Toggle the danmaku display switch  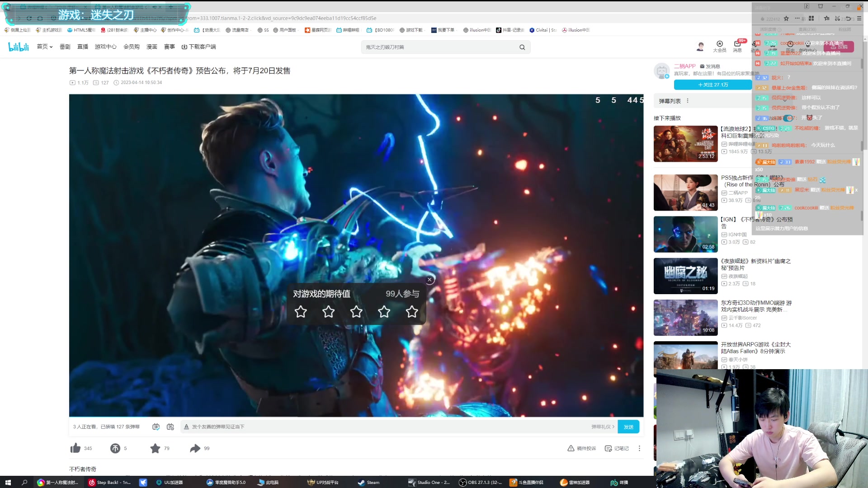coord(156,427)
